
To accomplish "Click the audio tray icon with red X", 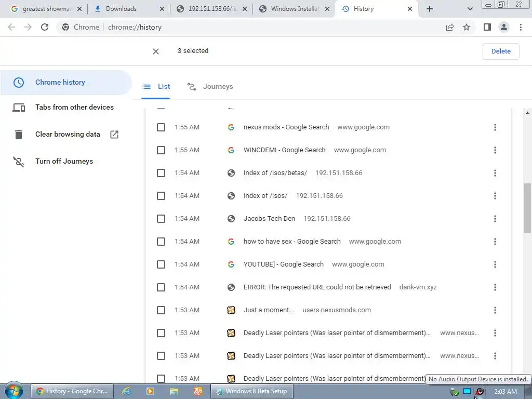I will click(x=480, y=392).
